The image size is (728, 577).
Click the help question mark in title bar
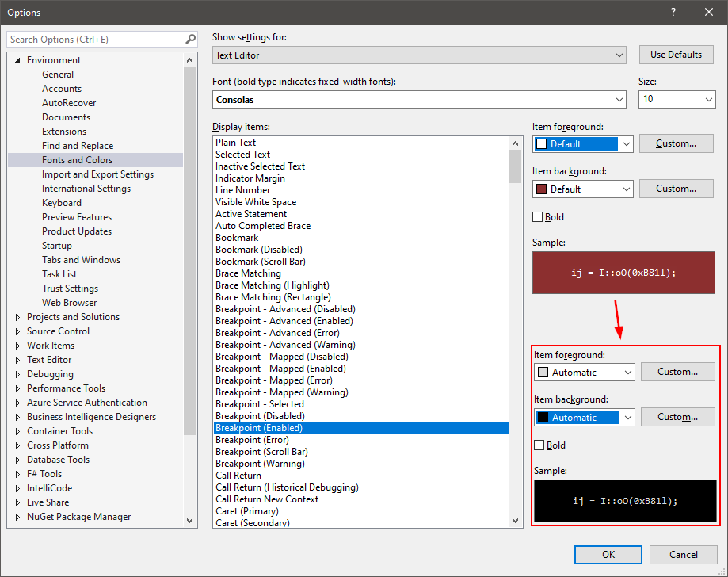tap(673, 12)
